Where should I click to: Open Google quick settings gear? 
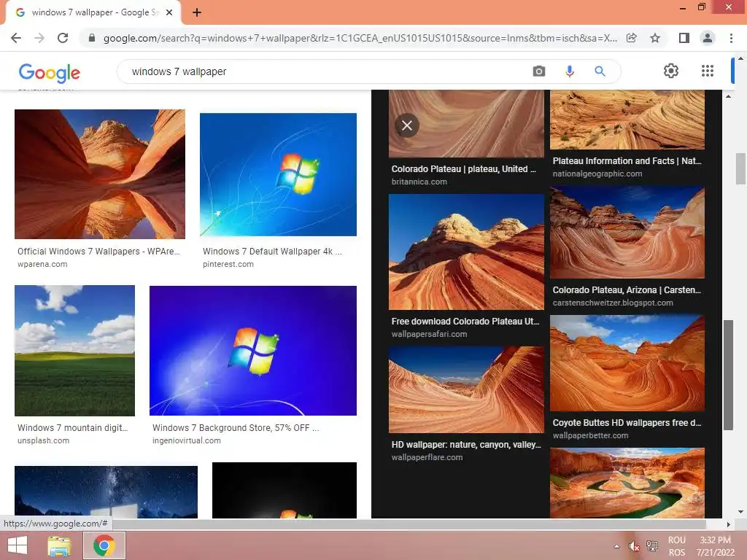pos(671,71)
